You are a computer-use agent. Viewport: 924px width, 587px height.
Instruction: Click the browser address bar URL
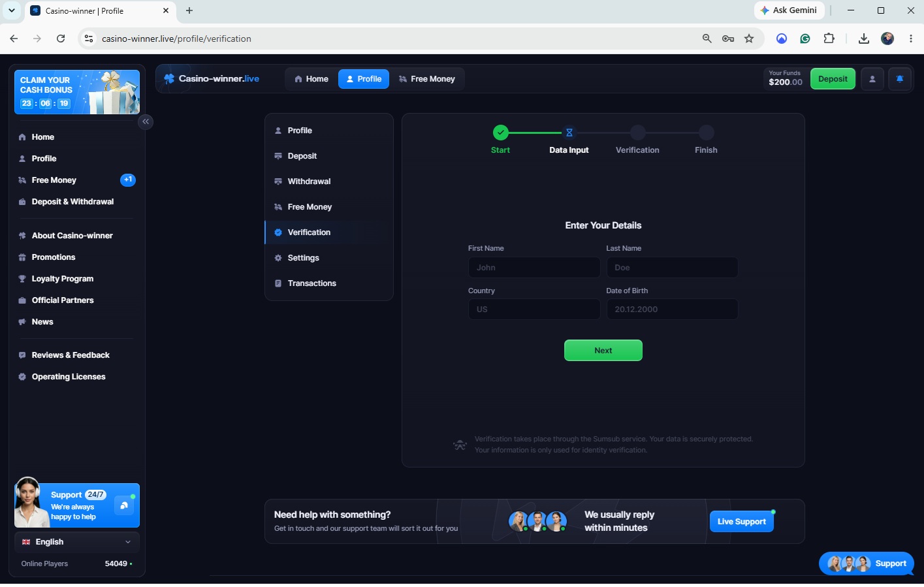176,39
